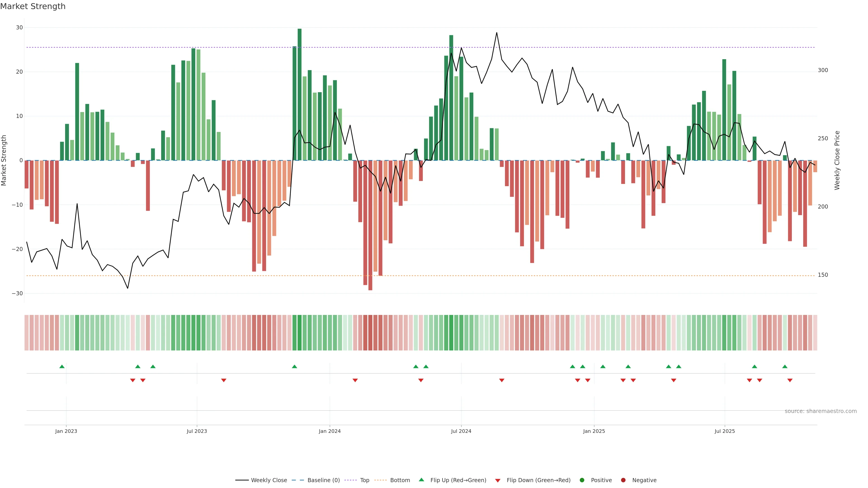Click the dark red Negative circle legend icon
The width and height of the screenshot is (868, 488).
tap(623, 480)
